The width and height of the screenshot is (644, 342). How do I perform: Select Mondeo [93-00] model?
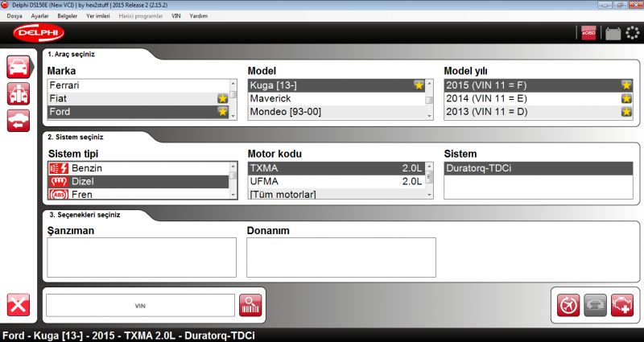pyautogui.click(x=336, y=112)
